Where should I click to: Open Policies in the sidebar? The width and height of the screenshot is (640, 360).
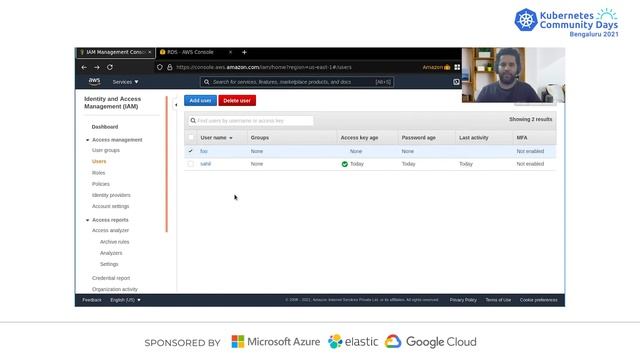[x=100, y=184]
